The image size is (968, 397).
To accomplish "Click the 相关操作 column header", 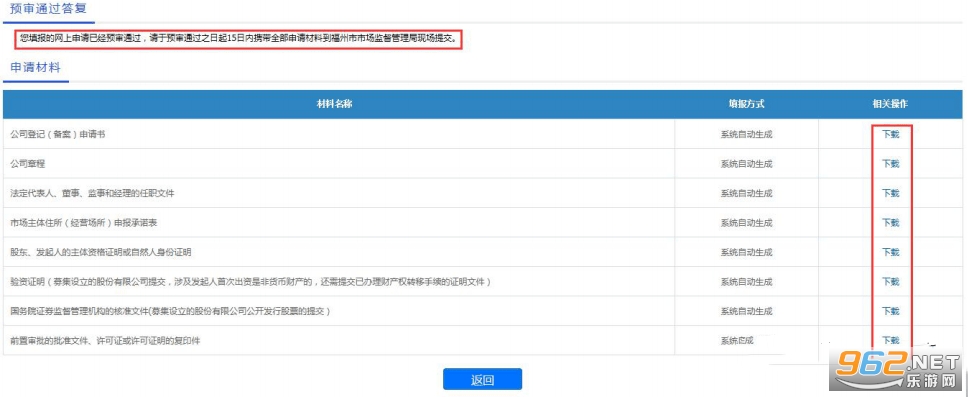I will 890,104.
